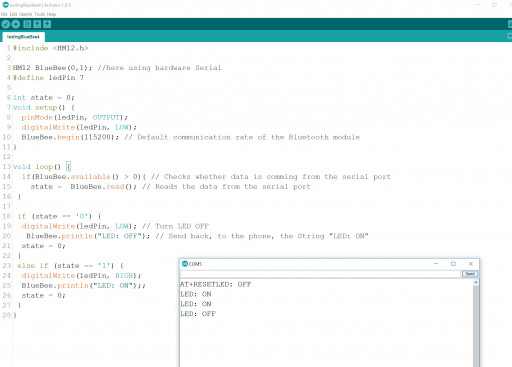This screenshot has height=367, width=512.
Task: Click the '#define ledPin 7' line
Action: pos(48,78)
